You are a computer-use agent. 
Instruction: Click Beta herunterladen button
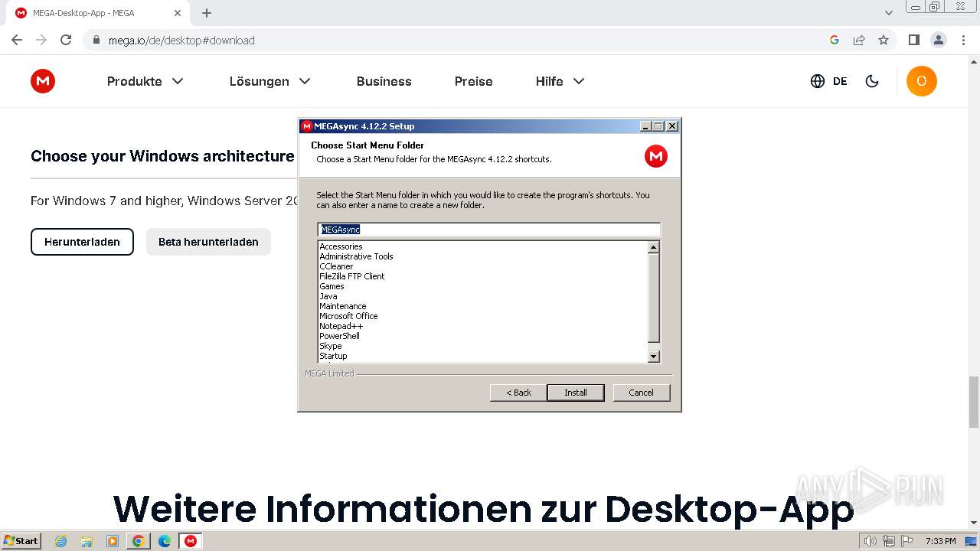(x=208, y=242)
